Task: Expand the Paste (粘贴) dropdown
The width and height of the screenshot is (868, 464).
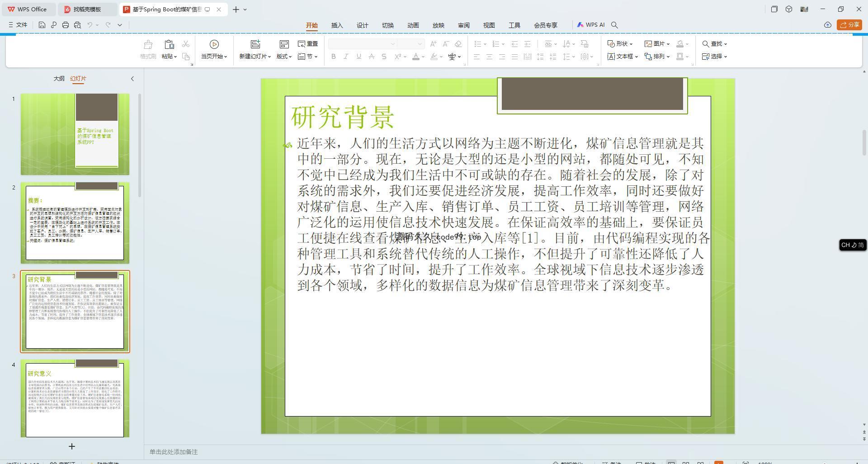Action: pyautogui.click(x=169, y=57)
